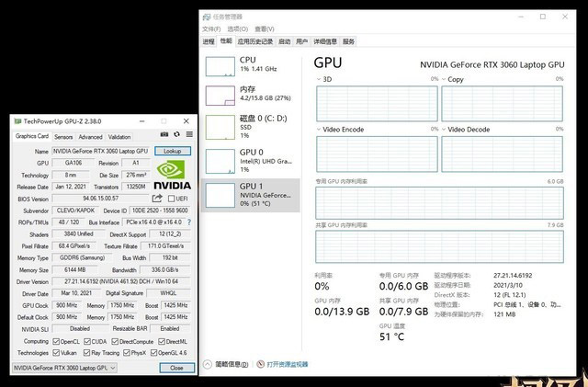Toggle the Ray Tracing checkbox
Screen dimensions: 588x387
pyautogui.click(x=87, y=353)
